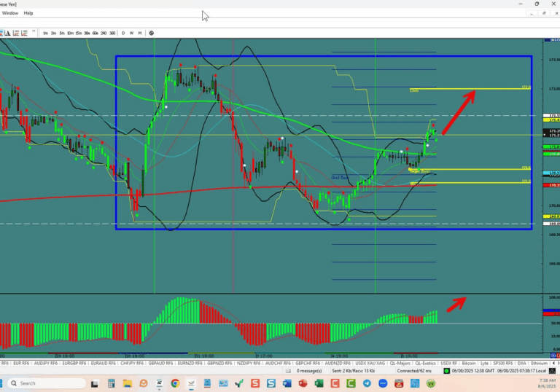Open the GBPCHF RF6 tab
The width and height of the screenshot is (560, 392).
(308, 364)
